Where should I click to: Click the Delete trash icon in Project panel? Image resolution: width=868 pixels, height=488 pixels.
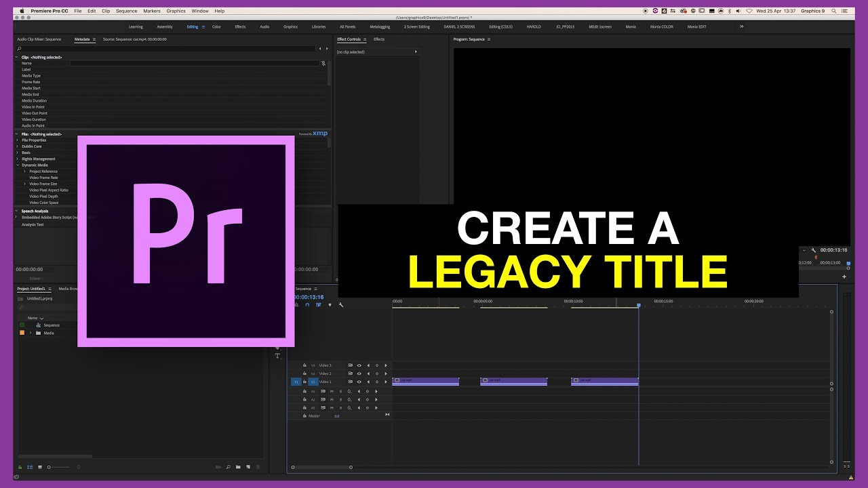point(257,467)
